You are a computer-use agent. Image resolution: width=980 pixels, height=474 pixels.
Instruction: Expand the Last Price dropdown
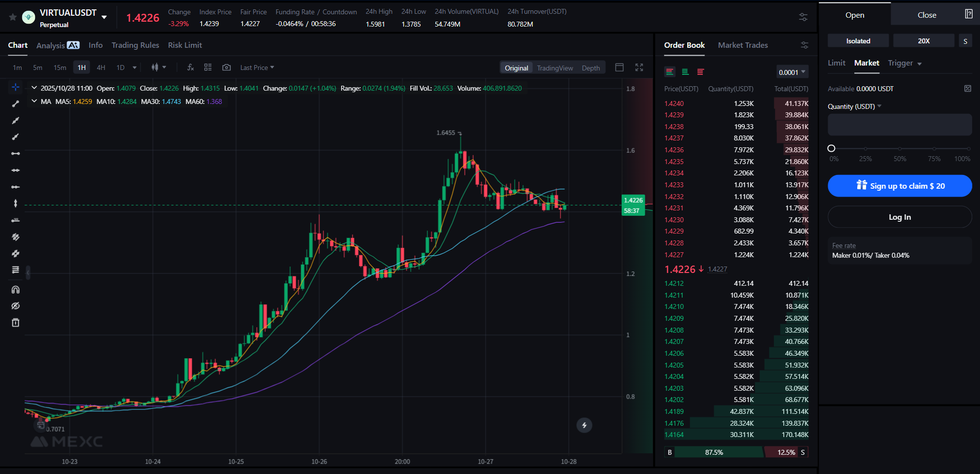tap(257, 68)
